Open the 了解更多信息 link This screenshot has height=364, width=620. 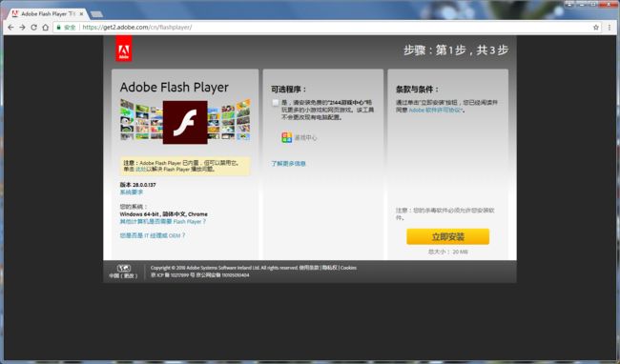tap(288, 164)
